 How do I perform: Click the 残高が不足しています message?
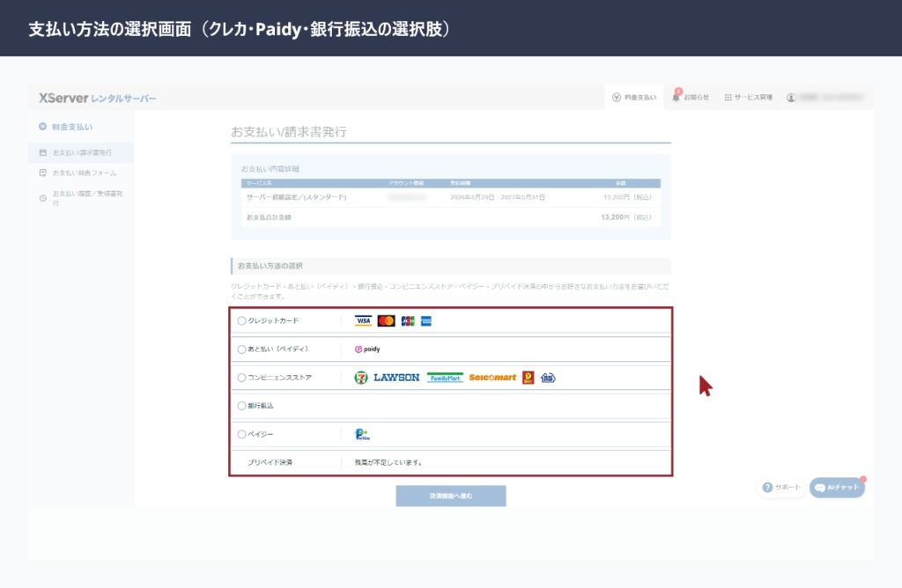tap(388, 462)
